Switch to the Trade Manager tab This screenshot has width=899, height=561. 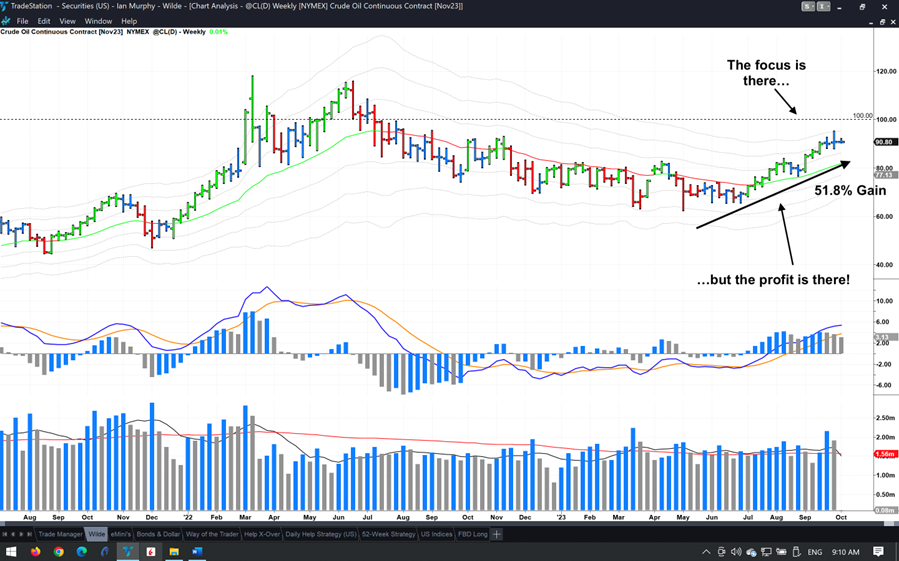(x=60, y=534)
